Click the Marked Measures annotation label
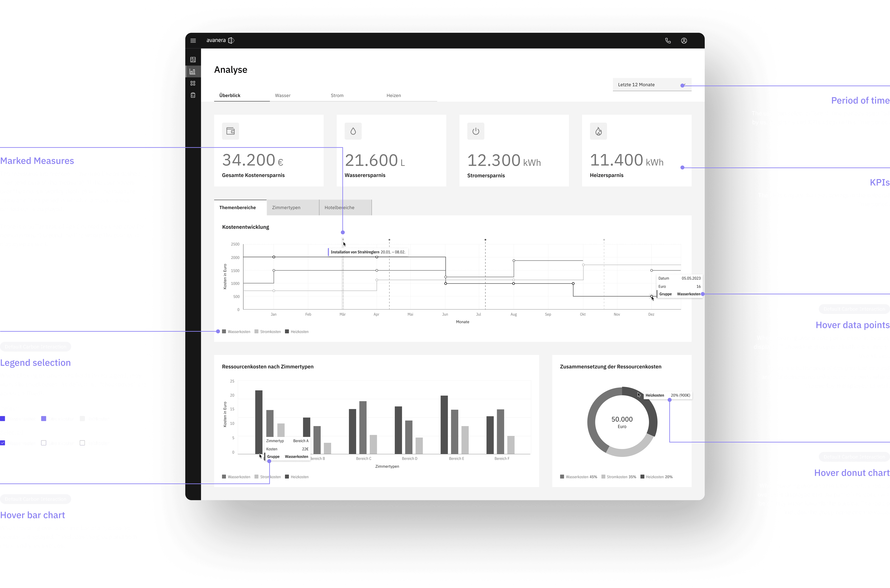 [37, 161]
